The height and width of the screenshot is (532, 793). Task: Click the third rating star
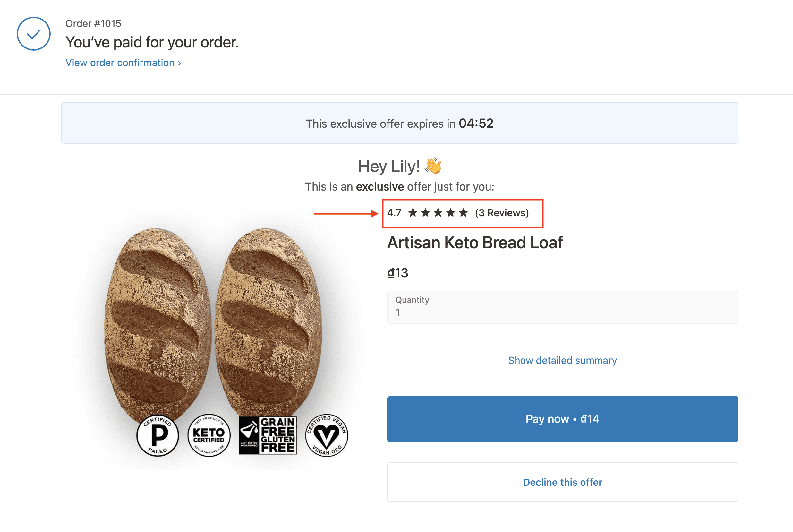[x=438, y=213]
